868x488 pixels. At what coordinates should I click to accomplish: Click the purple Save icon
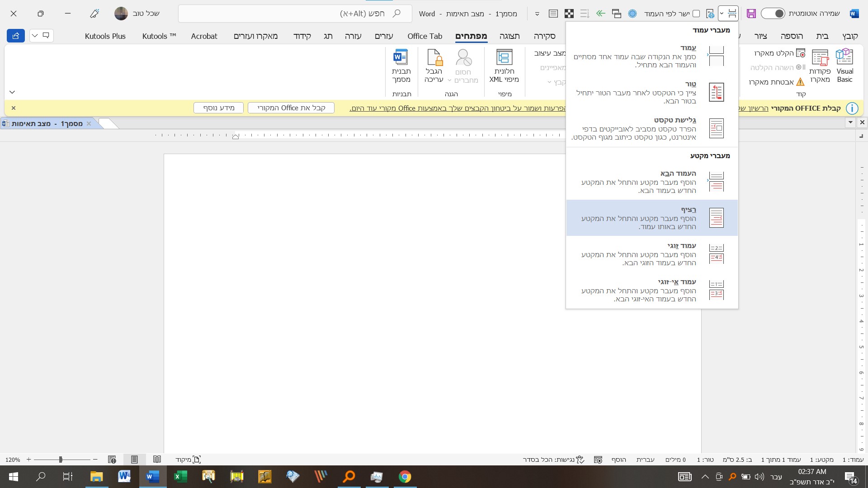tap(751, 14)
